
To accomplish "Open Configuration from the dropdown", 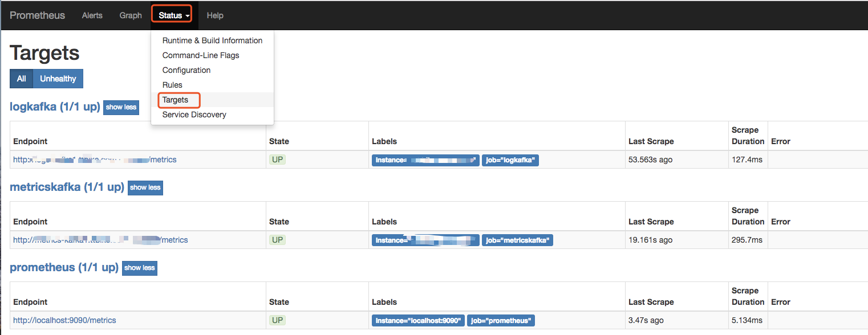I will coord(212,70).
